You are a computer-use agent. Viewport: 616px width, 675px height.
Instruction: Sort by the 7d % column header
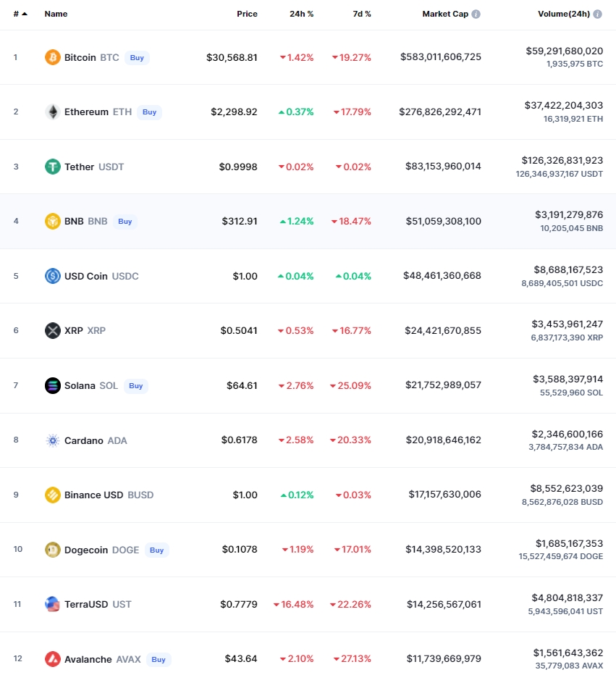[362, 14]
